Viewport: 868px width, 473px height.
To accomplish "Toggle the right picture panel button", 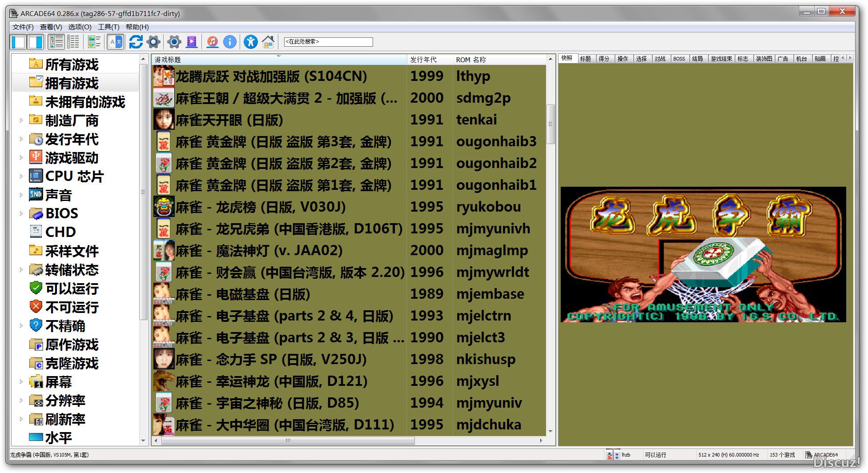I will (36, 42).
